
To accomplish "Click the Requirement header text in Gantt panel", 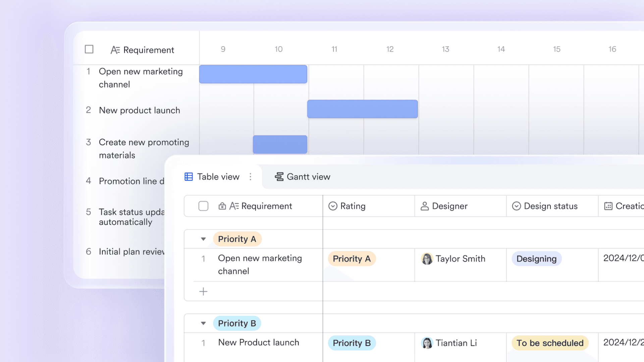I will pos(149,50).
